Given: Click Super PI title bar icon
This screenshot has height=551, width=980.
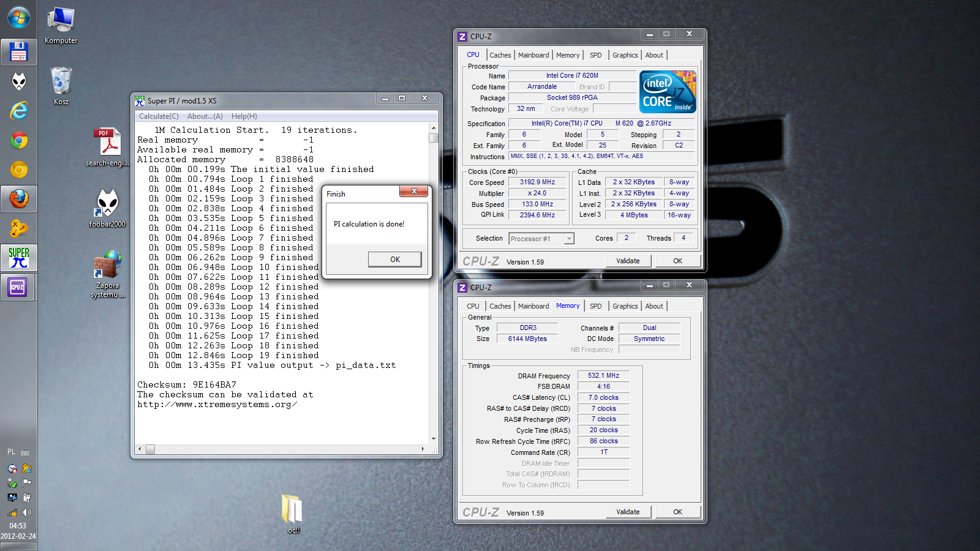Looking at the screenshot, I should [140, 100].
